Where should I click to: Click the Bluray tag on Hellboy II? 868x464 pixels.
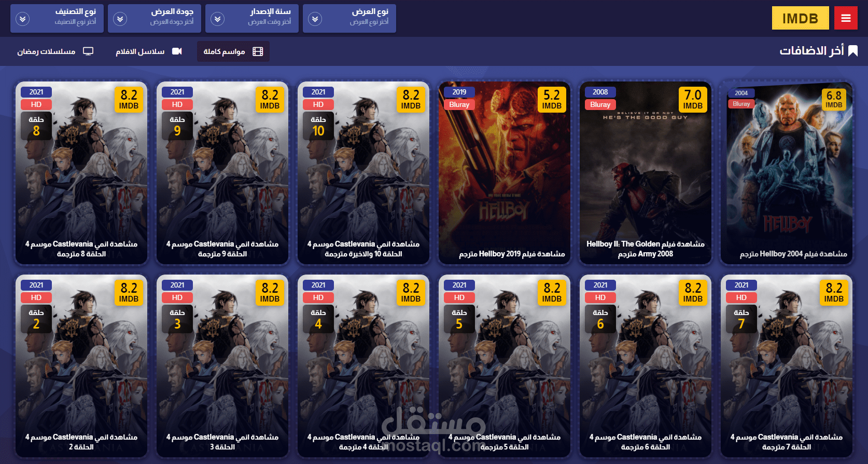click(600, 104)
